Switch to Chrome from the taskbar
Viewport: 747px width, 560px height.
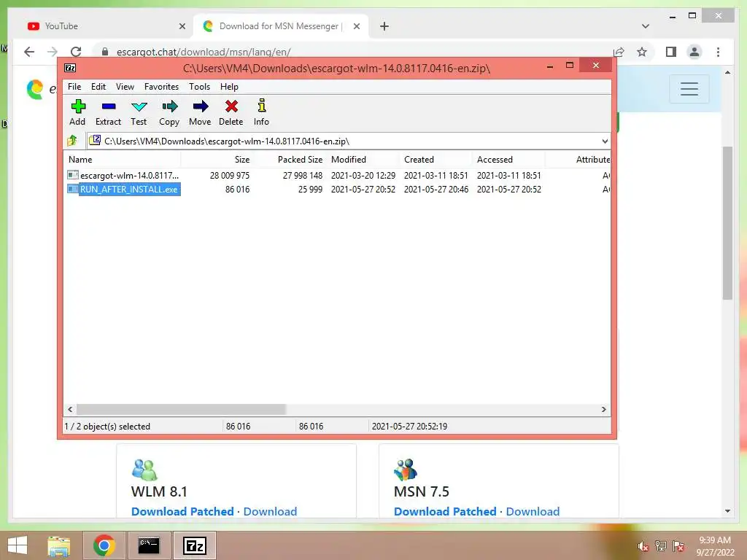104,545
